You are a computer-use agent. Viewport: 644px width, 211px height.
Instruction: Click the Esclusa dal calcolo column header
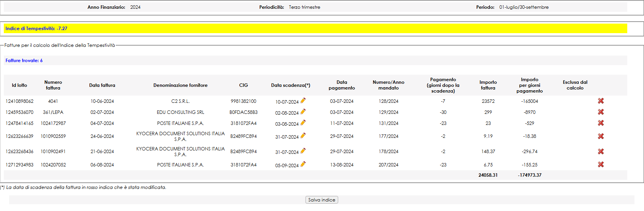click(x=575, y=85)
